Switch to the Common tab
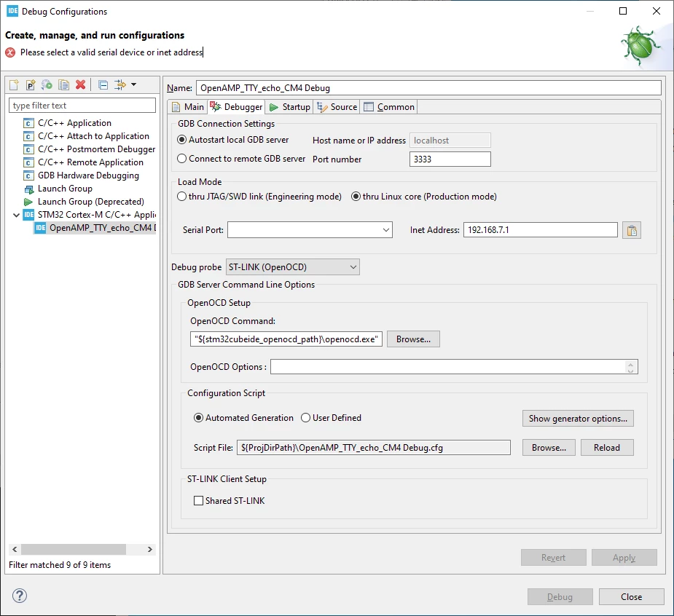The width and height of the screenshot is (674, 616). pos(389,107)
